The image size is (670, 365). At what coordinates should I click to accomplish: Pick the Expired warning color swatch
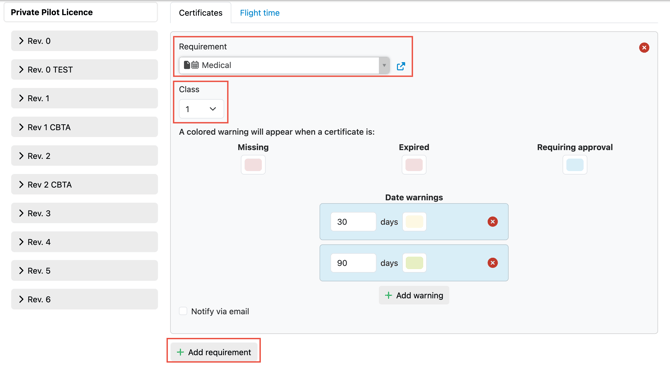pos(414,165)
